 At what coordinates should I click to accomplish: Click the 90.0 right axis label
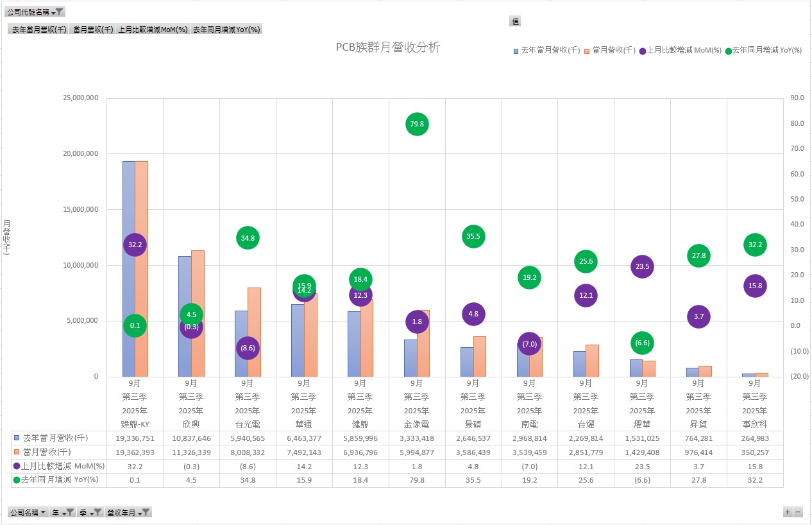pyautogui.click(x=797, y=98)
